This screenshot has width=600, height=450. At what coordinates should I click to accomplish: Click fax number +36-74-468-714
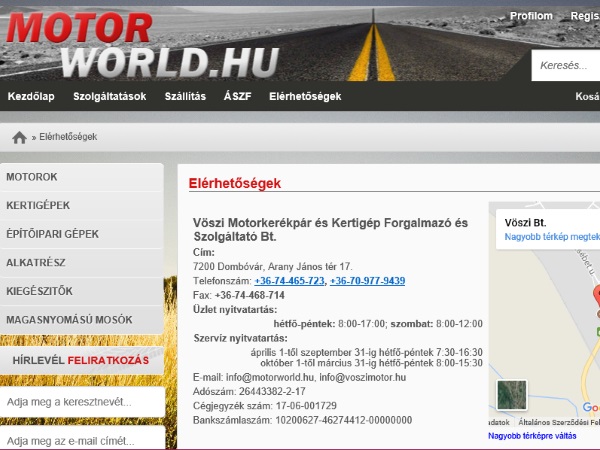[249, 295]
